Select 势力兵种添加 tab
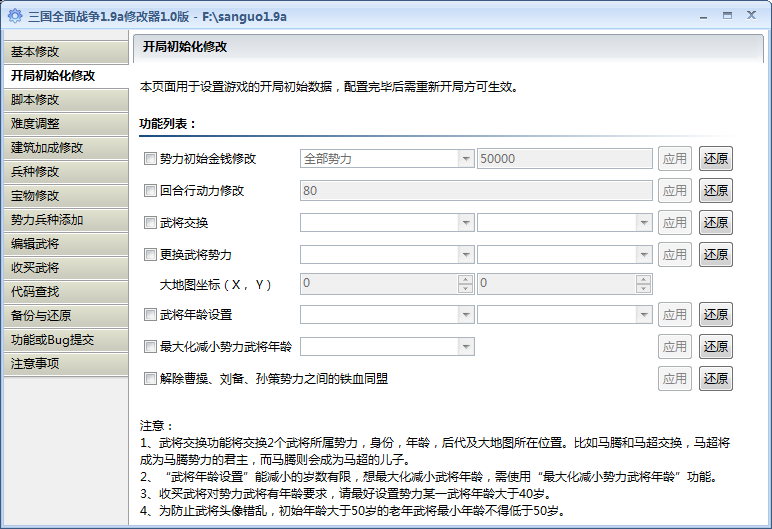772x529 pixels. pos(66,220)
